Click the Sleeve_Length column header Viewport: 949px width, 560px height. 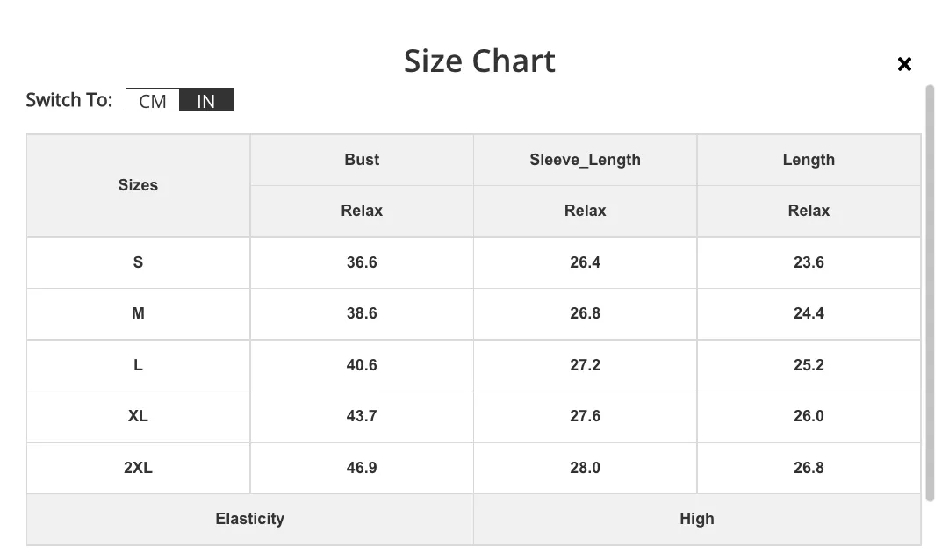(x=586, y=160)
